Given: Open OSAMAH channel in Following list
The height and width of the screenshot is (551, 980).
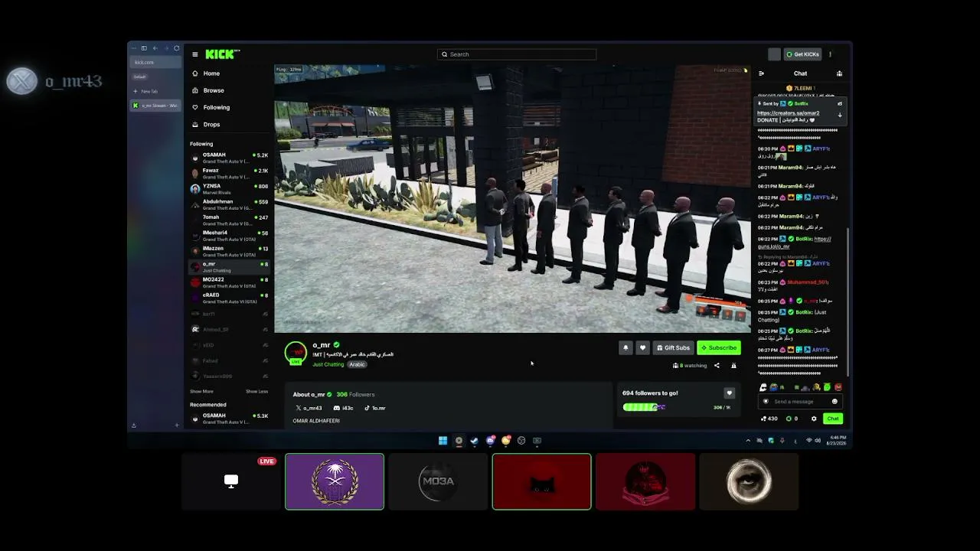Looking at the screenshot, I should [229, 158].
